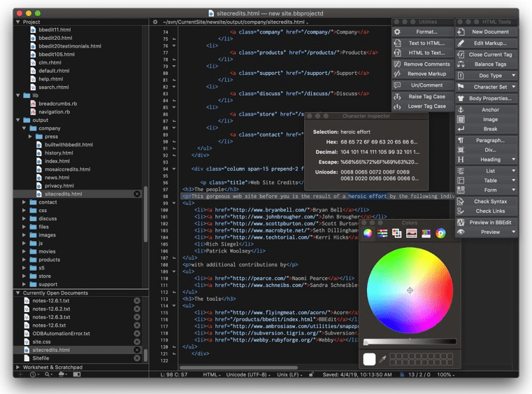Click the Image icon in HTML Tools
This screenshot has width=532, height=394.
click(x=461, y=119)
